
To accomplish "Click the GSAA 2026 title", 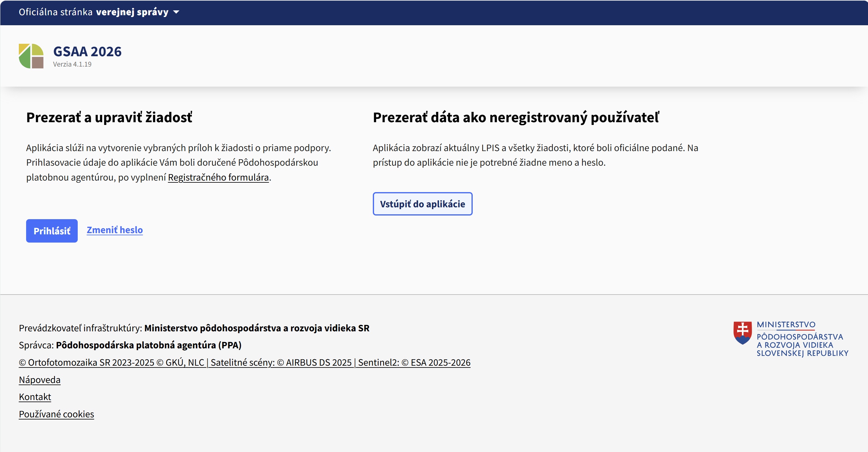I will pos(87,52).
